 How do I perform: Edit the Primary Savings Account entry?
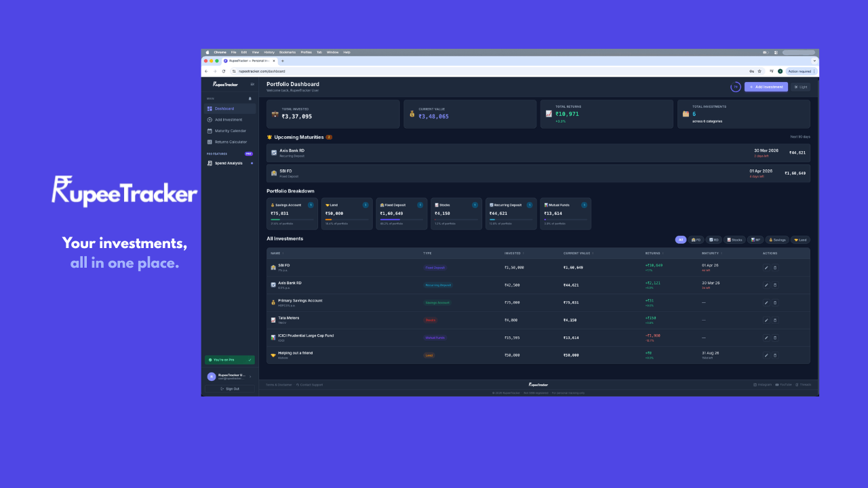pyautogui.click(x=766, y=303)
